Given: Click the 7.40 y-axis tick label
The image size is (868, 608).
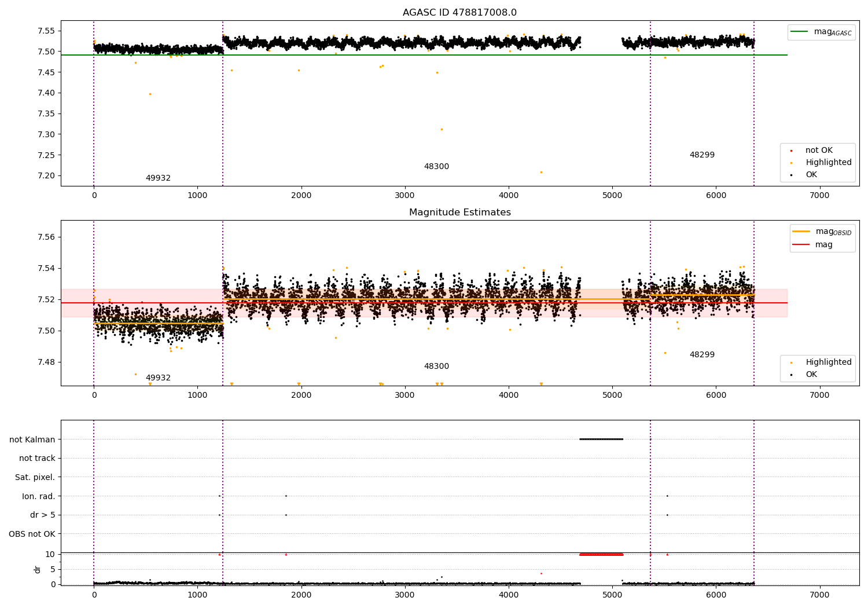Looking at the screenshot, I should point(46,93).
